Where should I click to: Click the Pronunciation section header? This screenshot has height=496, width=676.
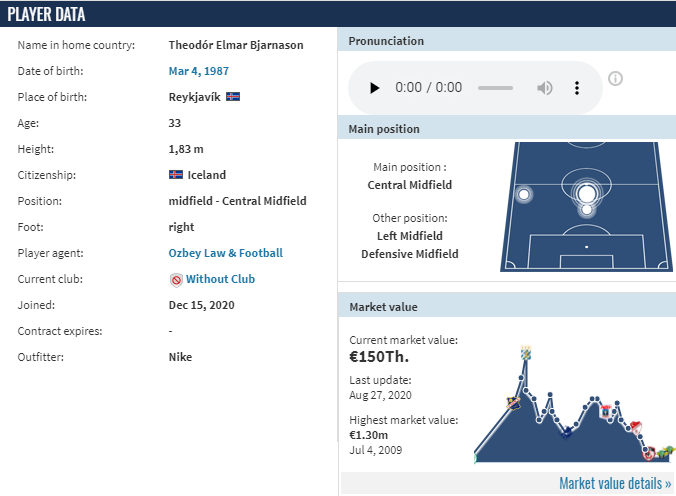coord(386,41)
